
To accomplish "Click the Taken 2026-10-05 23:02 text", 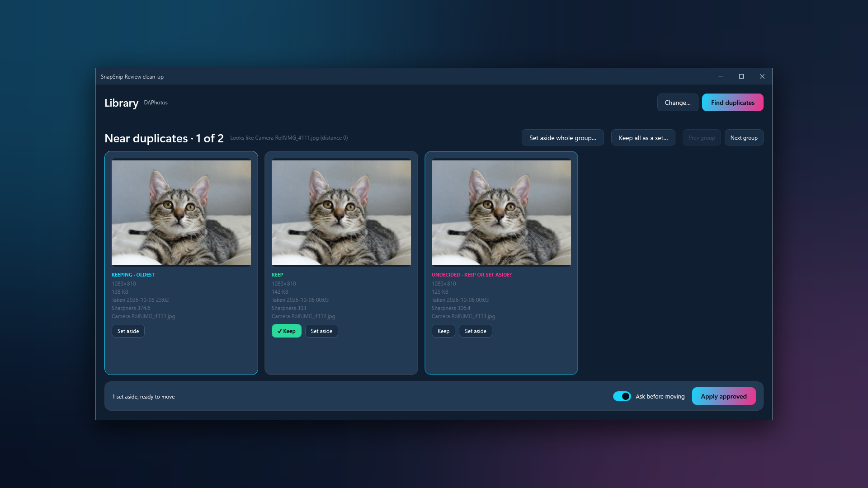I will pos(140,300).
